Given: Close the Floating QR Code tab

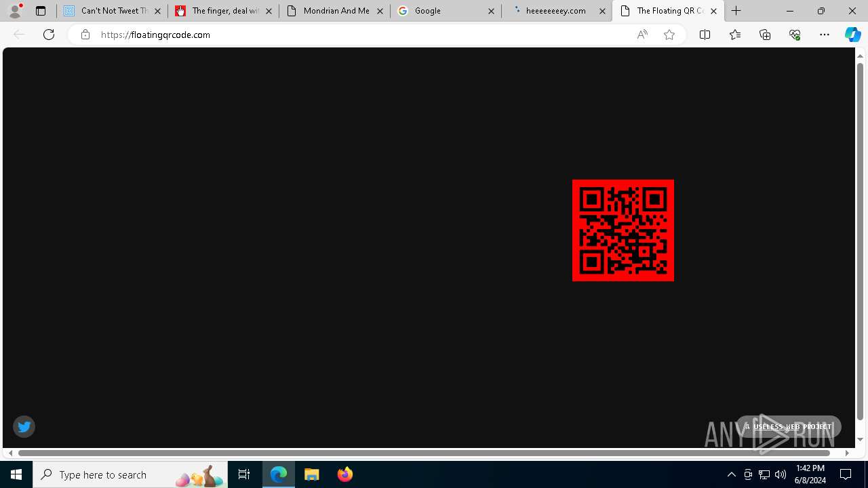Looking at the screenshot, I should click(713, 11).
